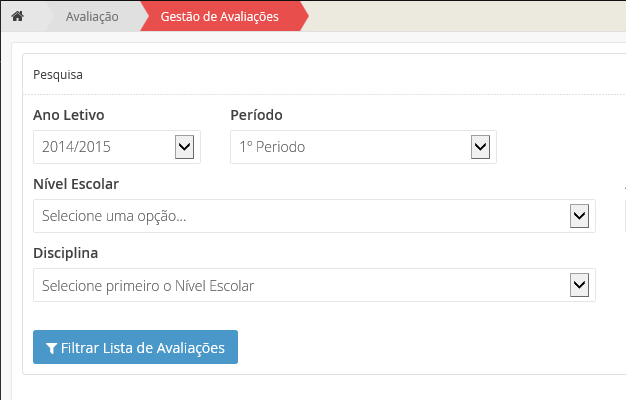Click the Disciplina field label
The width and height of the screenshot is (626, 400).
coord(66,253)
